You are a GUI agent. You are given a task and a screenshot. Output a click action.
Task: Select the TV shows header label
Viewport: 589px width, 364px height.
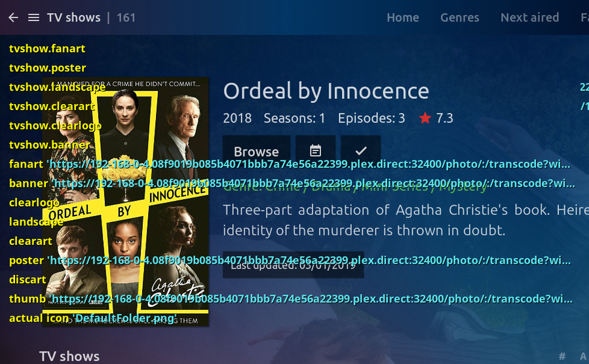click(x=73, y=18)
